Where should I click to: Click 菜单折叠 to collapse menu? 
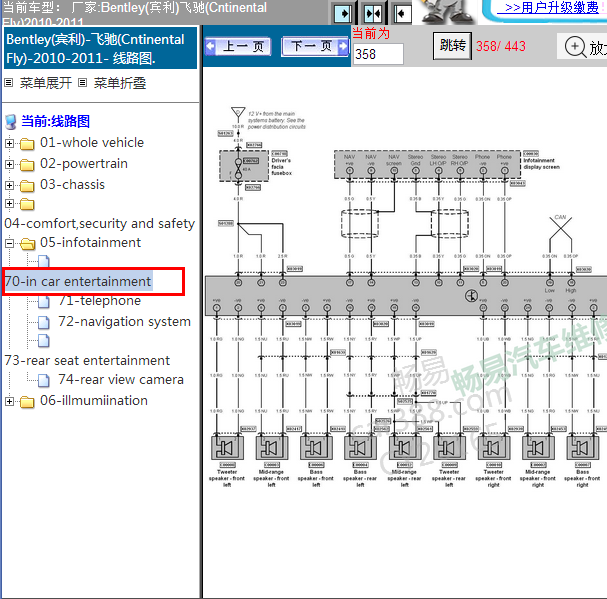[120, 83]
